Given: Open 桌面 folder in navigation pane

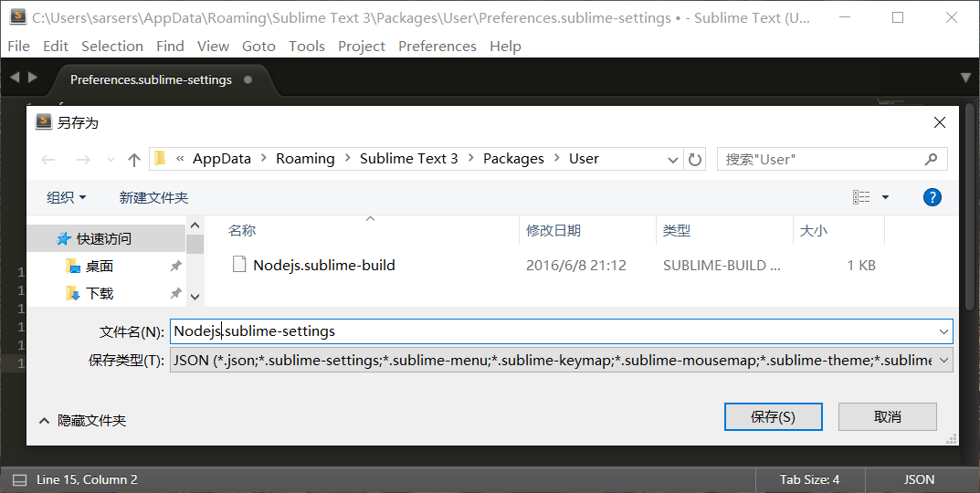Looking at the screenshot, I should coord(100,267).
